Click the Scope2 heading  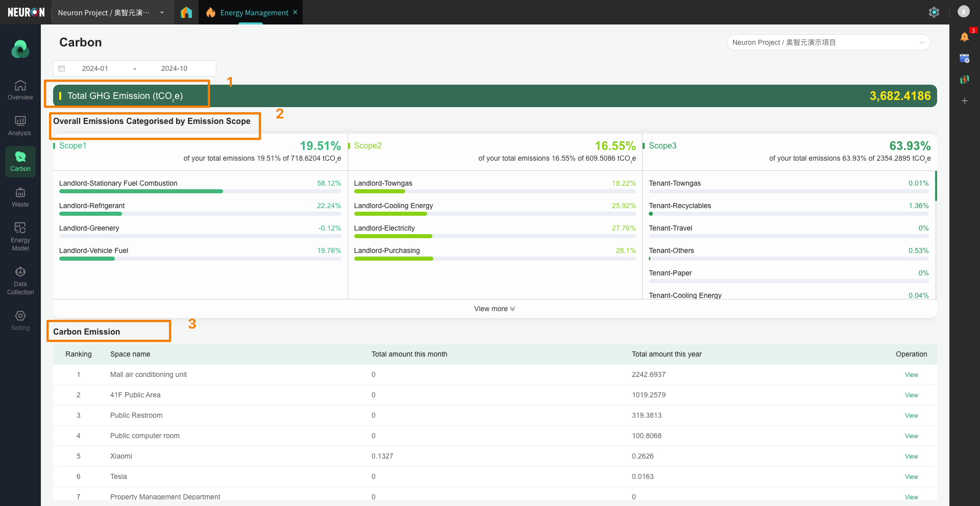[x=367, y=145]
